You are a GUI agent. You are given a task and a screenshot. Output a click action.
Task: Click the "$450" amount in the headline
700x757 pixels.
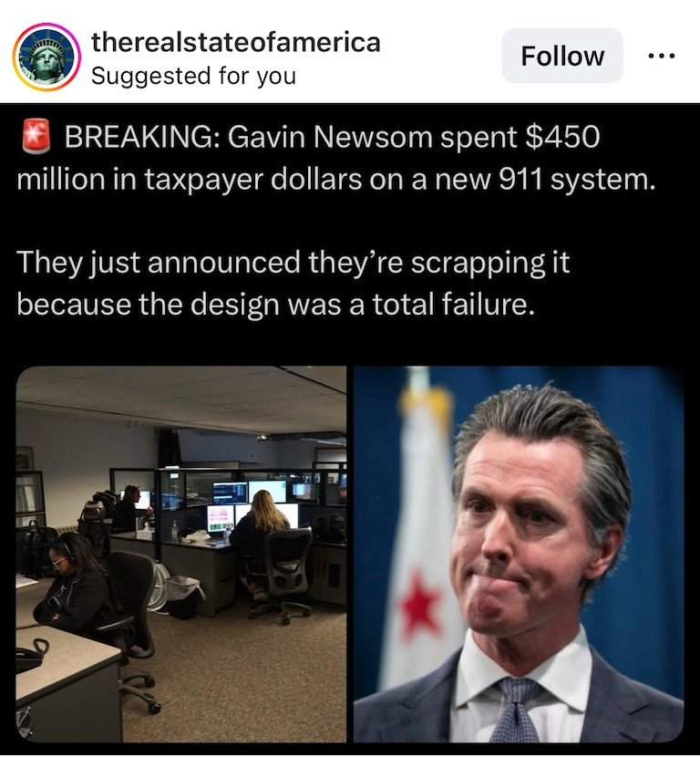tap(562, 137)
